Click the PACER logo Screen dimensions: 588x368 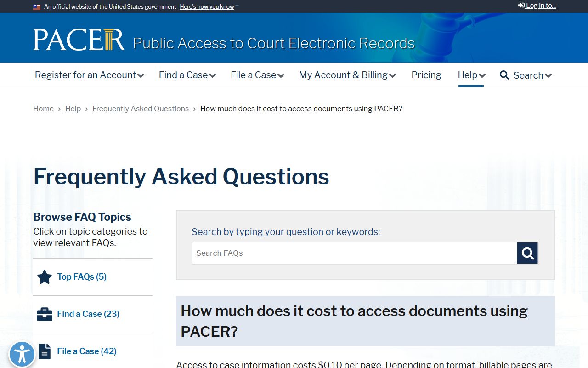[x=79, y=40]
